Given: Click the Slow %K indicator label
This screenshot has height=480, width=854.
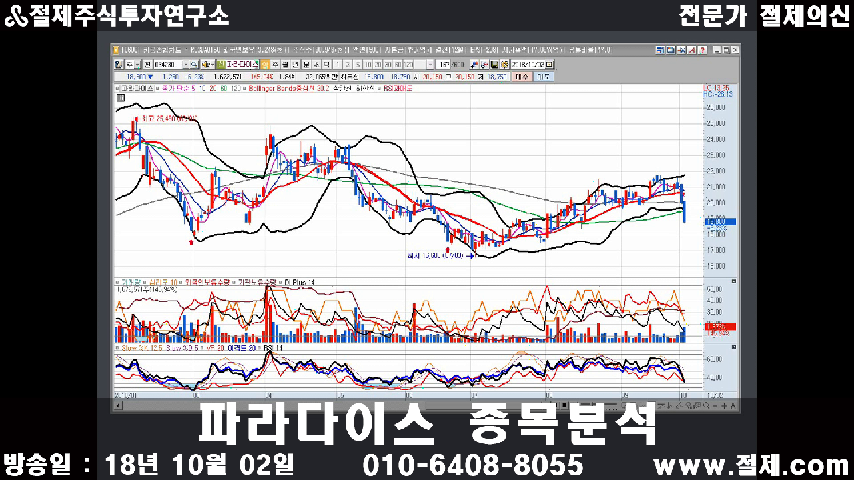Looking at the screenshot, I should pos(142,348).
